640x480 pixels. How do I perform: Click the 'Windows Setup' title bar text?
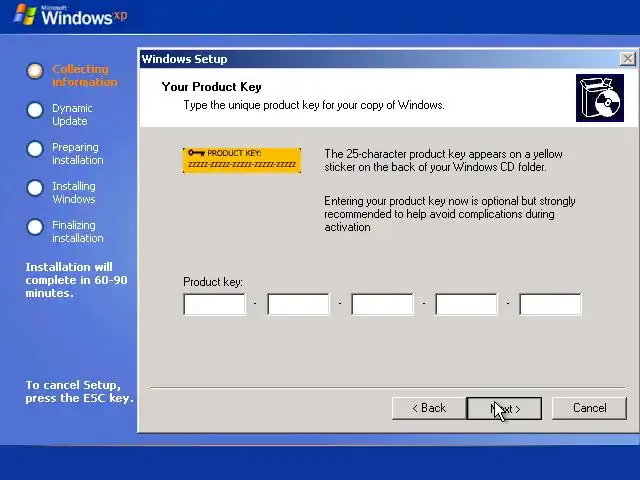(184, 59)
